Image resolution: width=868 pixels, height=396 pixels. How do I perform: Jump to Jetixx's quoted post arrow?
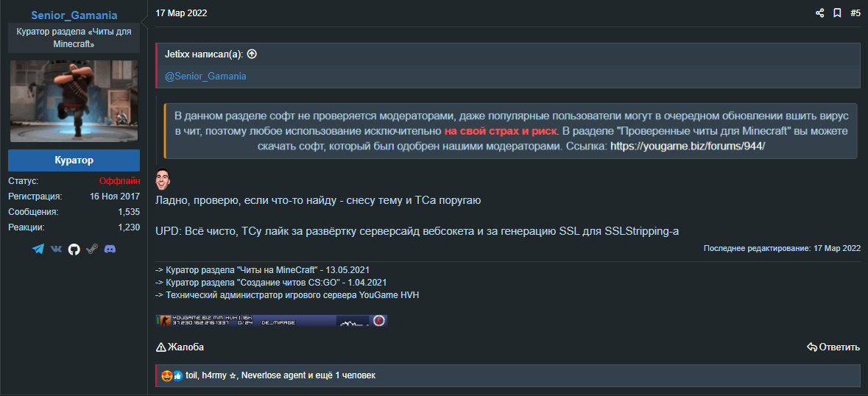pos(252,54)
